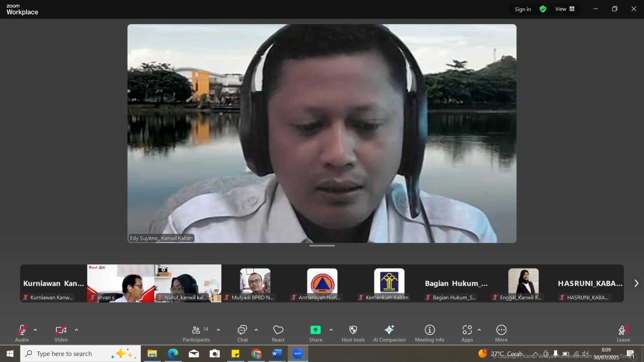
Task: Select Bagian Hukum_S... participant tile
Action: pos(456,283)
